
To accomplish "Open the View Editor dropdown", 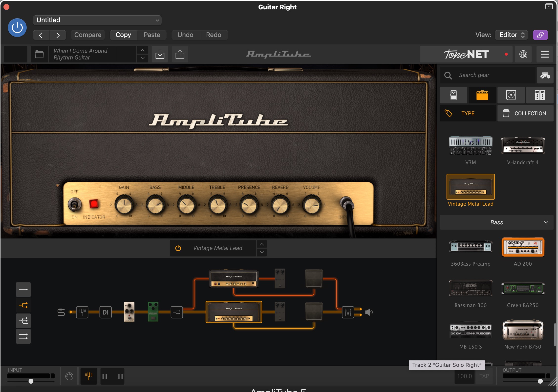I will (511, 35).
